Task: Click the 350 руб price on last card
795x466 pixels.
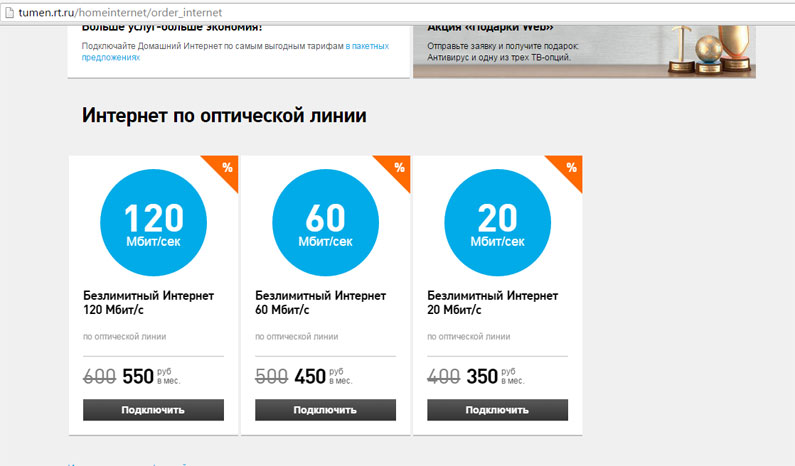Action: (x=482, y=377)
